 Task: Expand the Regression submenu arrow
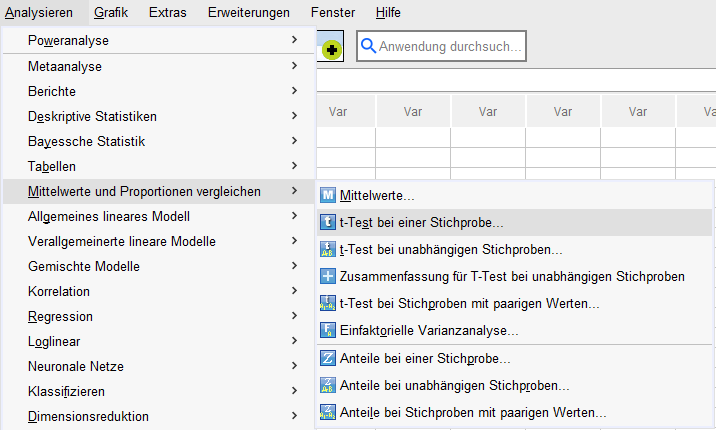[x=295, y=315]
